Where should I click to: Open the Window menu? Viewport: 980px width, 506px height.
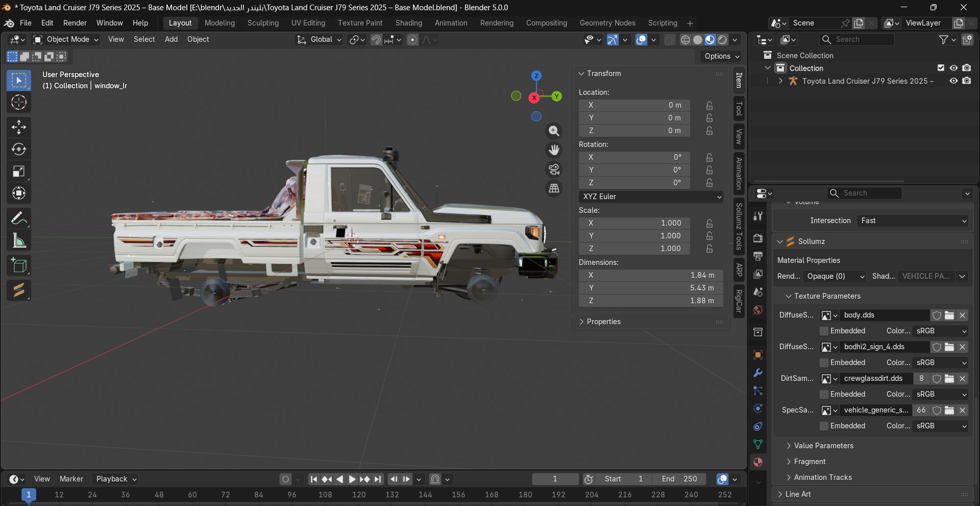coord(110,23)
